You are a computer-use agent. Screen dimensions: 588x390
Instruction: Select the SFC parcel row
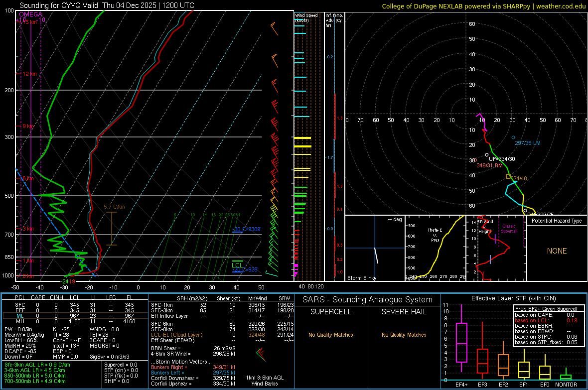point(75,305)
